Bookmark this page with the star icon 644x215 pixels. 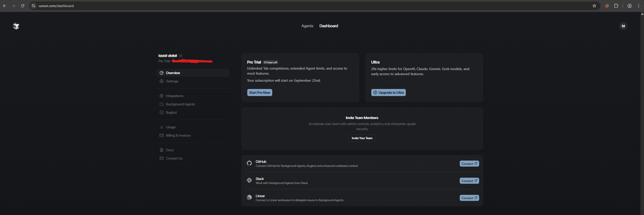(594, 6)
